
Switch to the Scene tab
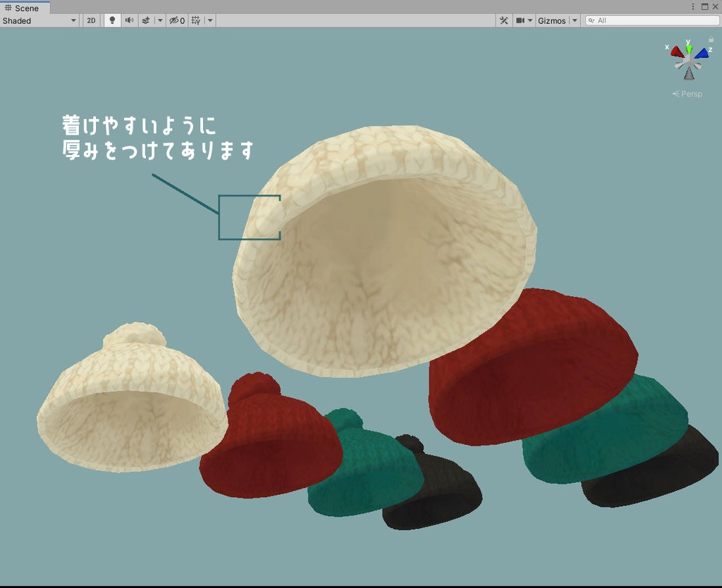point(26,7)
